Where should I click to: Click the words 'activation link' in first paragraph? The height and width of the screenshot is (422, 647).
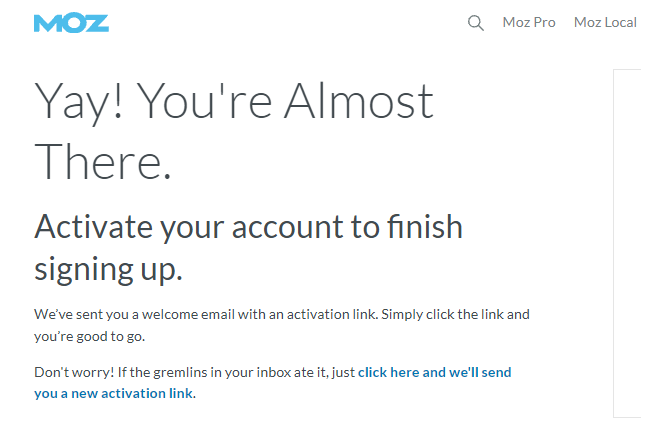click(x=331, y=314)
